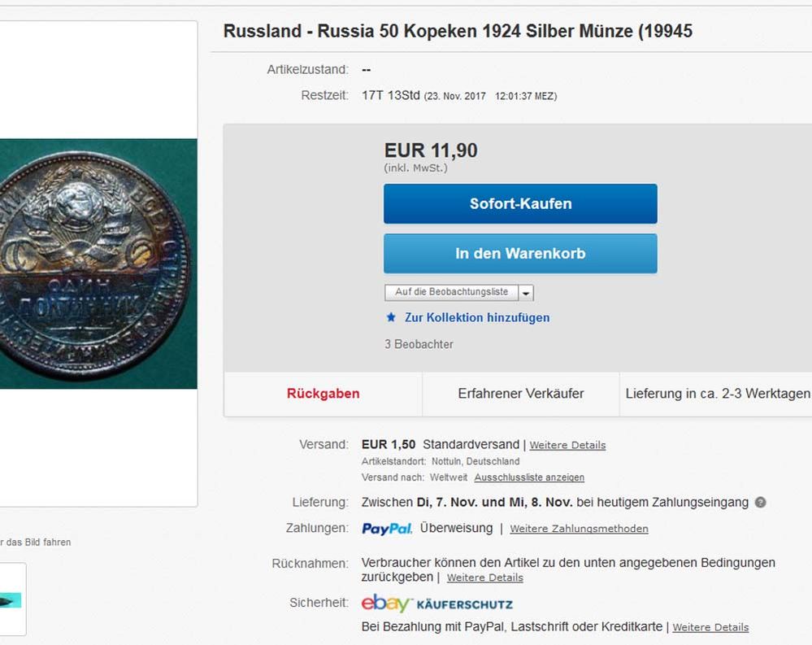This screenshot has height=645, width=812.
Task: Click the blue star collection icon
Action: (x=391, y=317)
